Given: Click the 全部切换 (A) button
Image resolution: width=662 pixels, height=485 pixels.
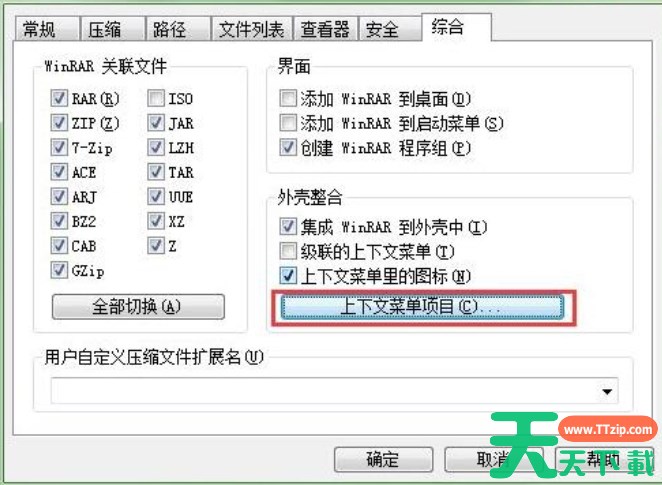Looking at the screenshot, I should 138,306.
